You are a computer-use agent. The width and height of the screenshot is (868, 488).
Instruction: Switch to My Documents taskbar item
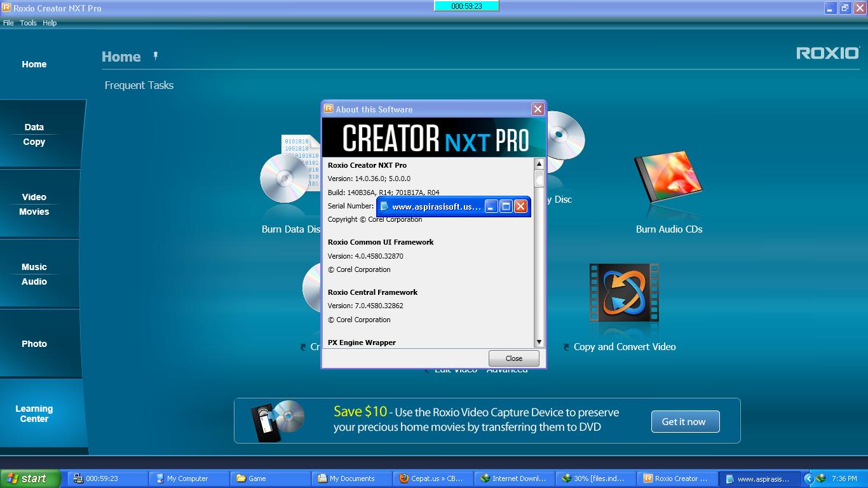coord(352,479)
